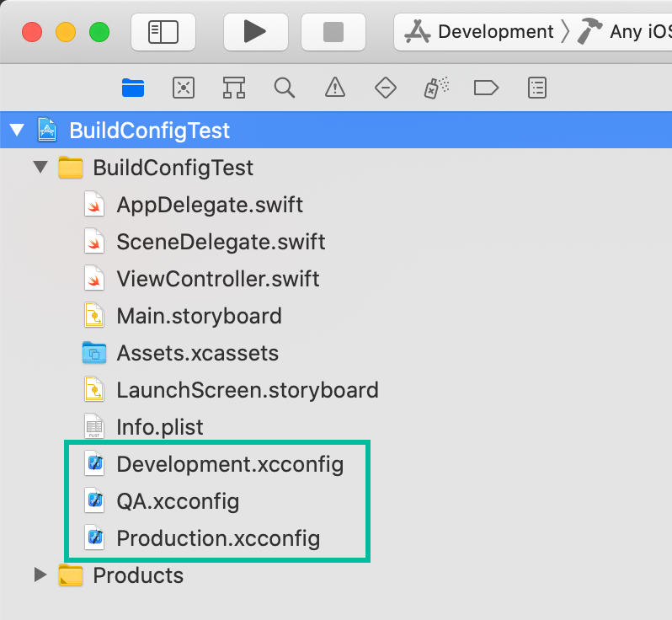Open the Project navigator folder icon

133,87
